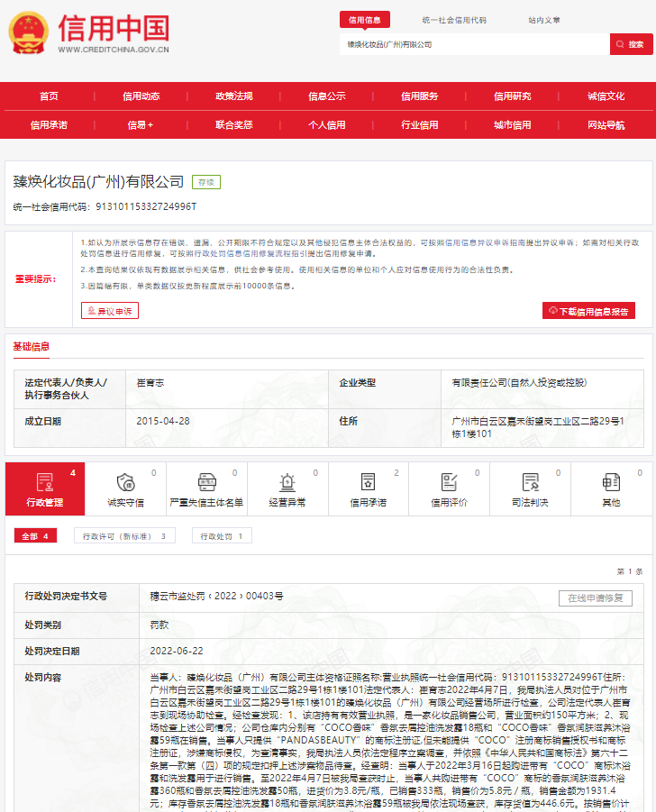
Task: Open the 信用信息异议申诉指南 link
Action: click(x=485, y=242)
